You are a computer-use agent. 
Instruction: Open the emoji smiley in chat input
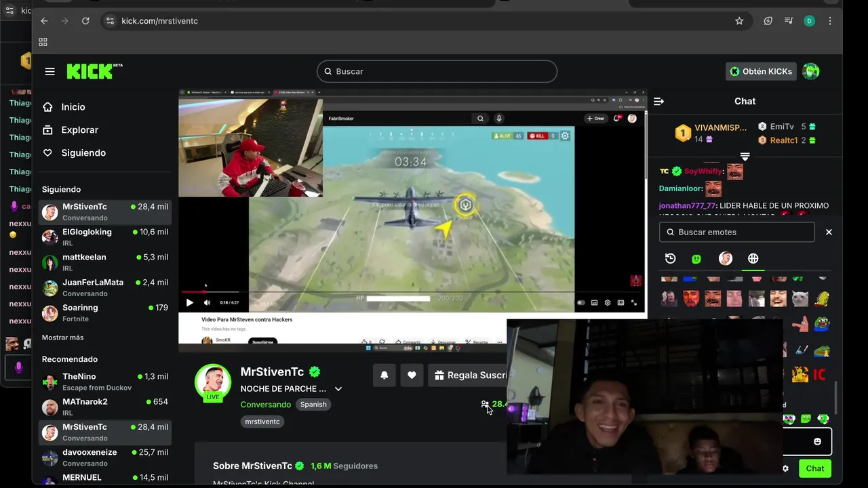click(x=817, y=441)
